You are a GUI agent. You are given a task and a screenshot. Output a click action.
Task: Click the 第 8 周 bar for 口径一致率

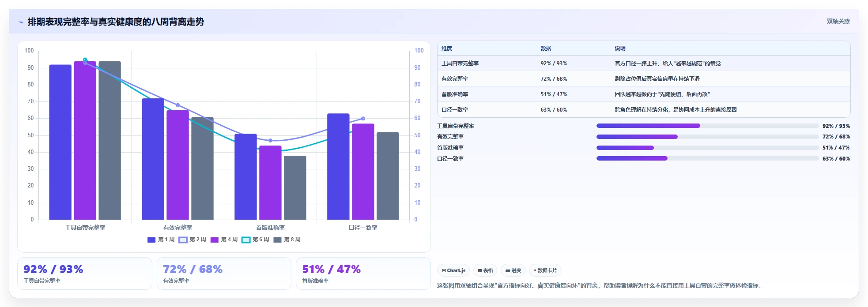click(x=388, y=176)
